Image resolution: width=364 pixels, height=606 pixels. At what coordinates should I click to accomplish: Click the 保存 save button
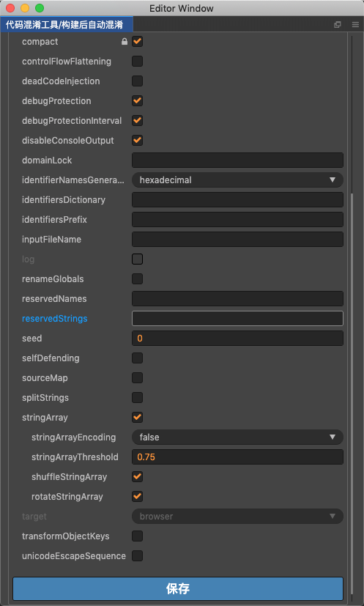click(x=178, y=588)
